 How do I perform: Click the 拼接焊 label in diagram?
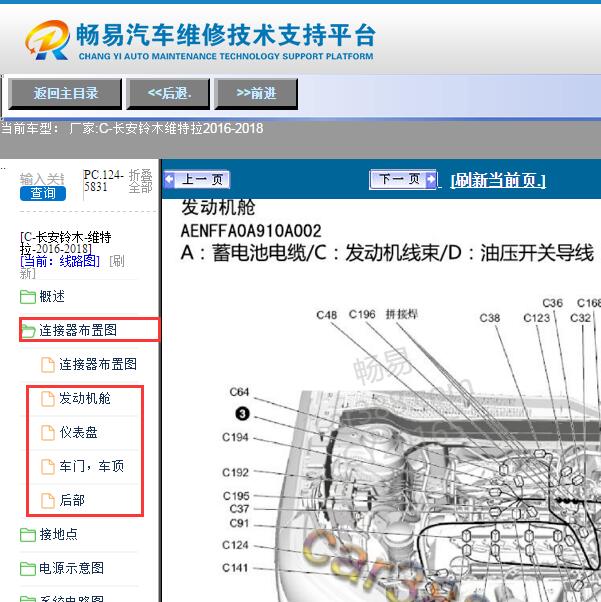(401, 314)
